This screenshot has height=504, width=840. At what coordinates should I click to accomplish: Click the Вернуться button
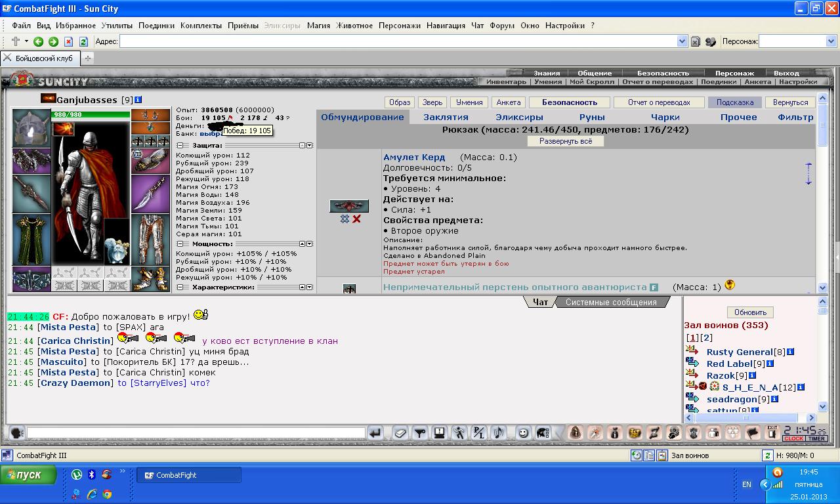791,102
